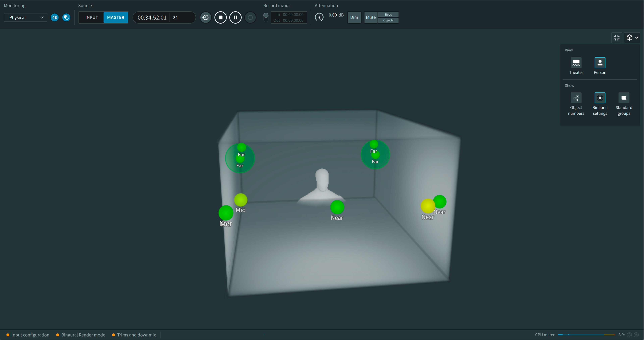
Task: Click the rightmost status bar icon
Action: tap(636, 335)
